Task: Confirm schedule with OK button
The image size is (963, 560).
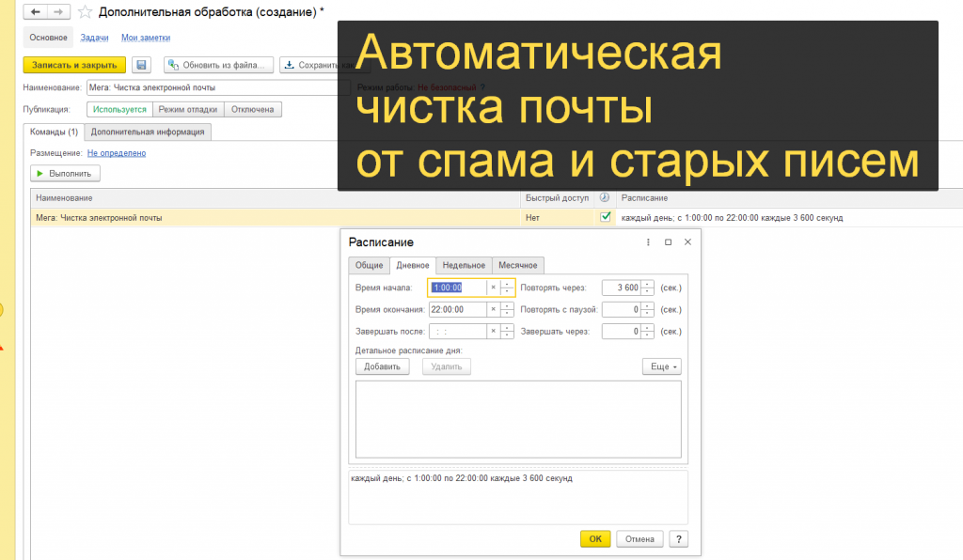Action: click(x=595, y=539)
